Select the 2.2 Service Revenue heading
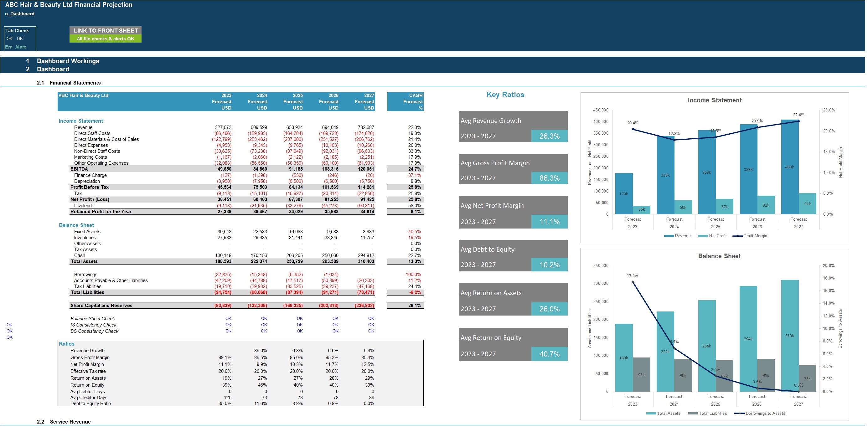The image size is (868, 437). point(70,422)
